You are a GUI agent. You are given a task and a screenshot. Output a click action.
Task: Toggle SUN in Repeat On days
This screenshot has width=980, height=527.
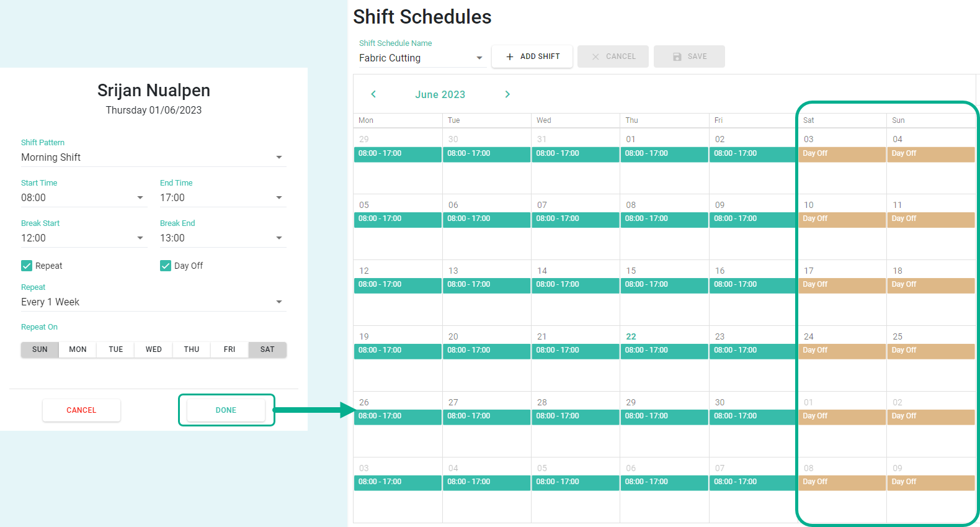pos(40,349)
